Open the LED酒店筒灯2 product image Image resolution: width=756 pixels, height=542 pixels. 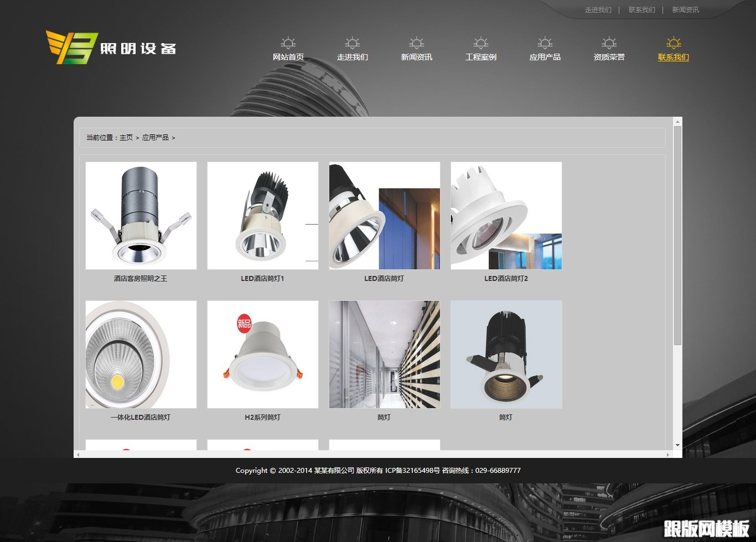(x=506, y=216)
